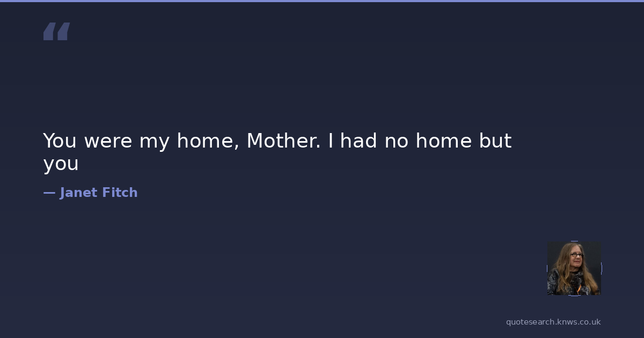The height and width of the screenshot is (338, 644).
Task: Click the glasses on the author's photo
Action: [575, 255]
